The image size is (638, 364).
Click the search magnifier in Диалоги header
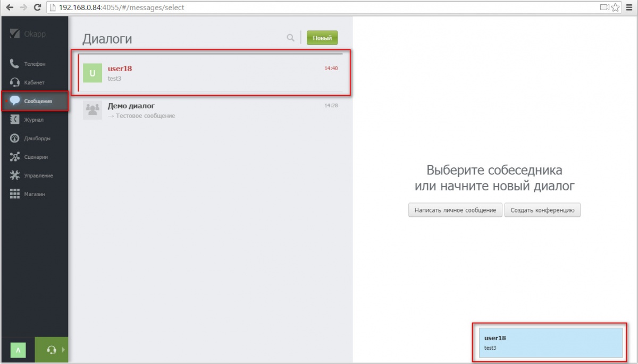coord(290,38)
